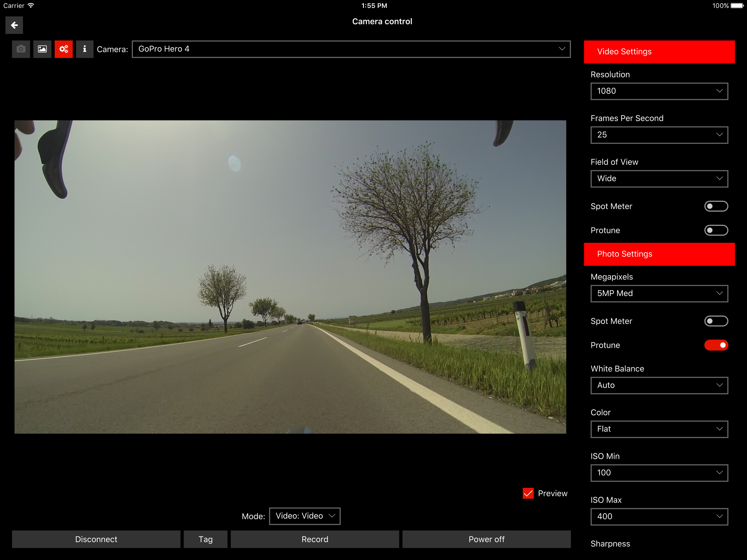The height and width of the screenshot is (560, 747).
Task: Tap the battery icon in status bar
Action: pos(737,6)
